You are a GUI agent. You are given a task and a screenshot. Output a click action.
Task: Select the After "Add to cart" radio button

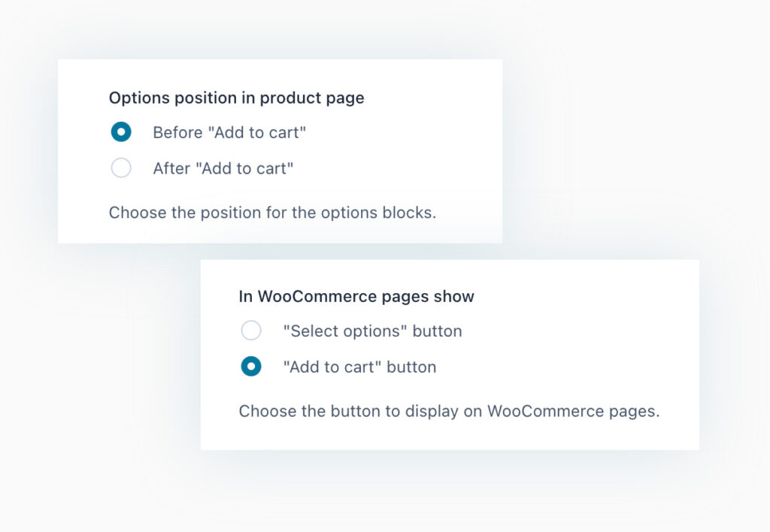[x=121, y=168]
